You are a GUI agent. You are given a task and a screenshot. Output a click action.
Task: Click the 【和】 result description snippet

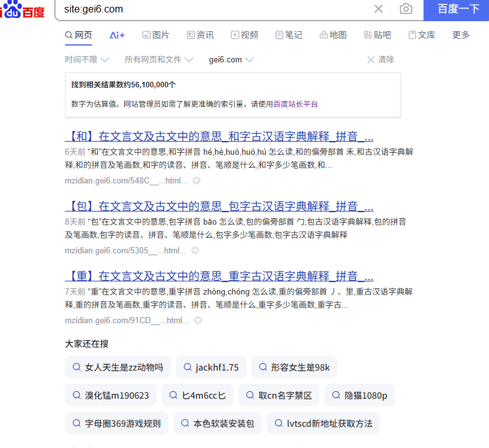240,158
